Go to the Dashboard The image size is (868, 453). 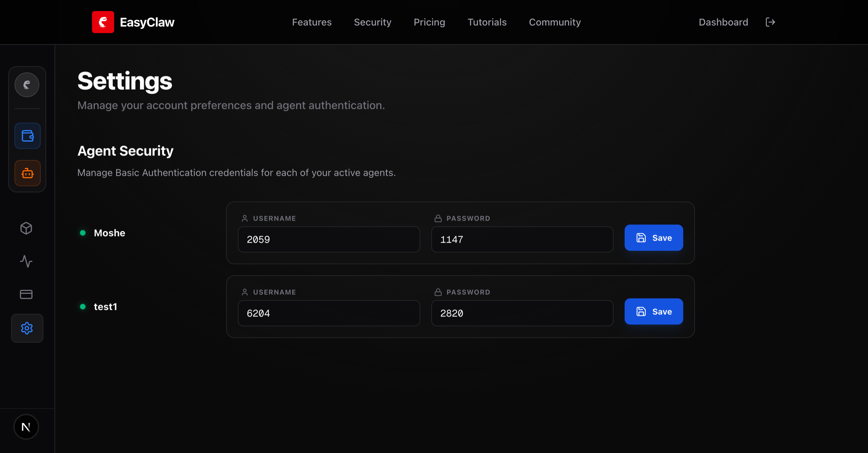[x=723, y=22]
